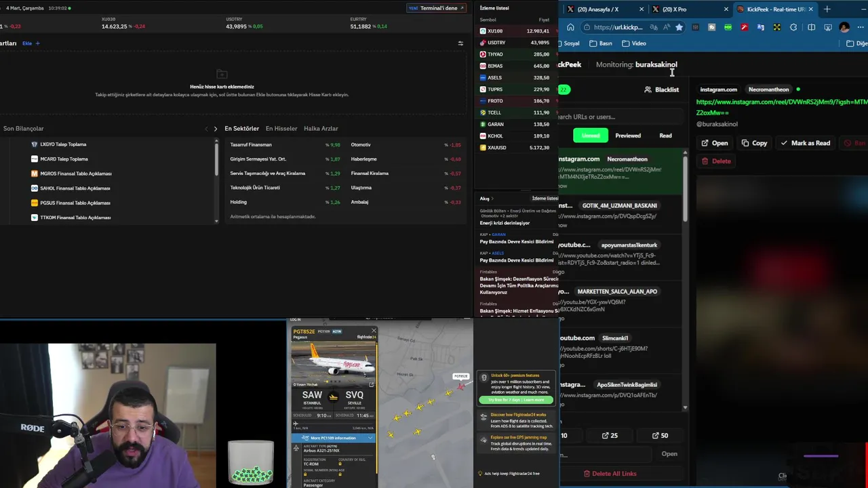Switch to the Previewed filter
Viewport: 868px width, 488px height.
pyautogui.click(x=628, y=136)
